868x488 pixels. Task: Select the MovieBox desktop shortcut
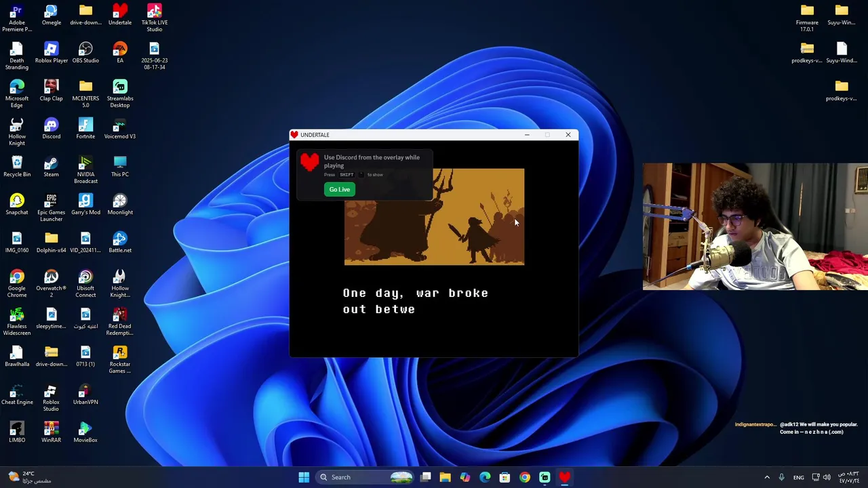pos(85,432)
